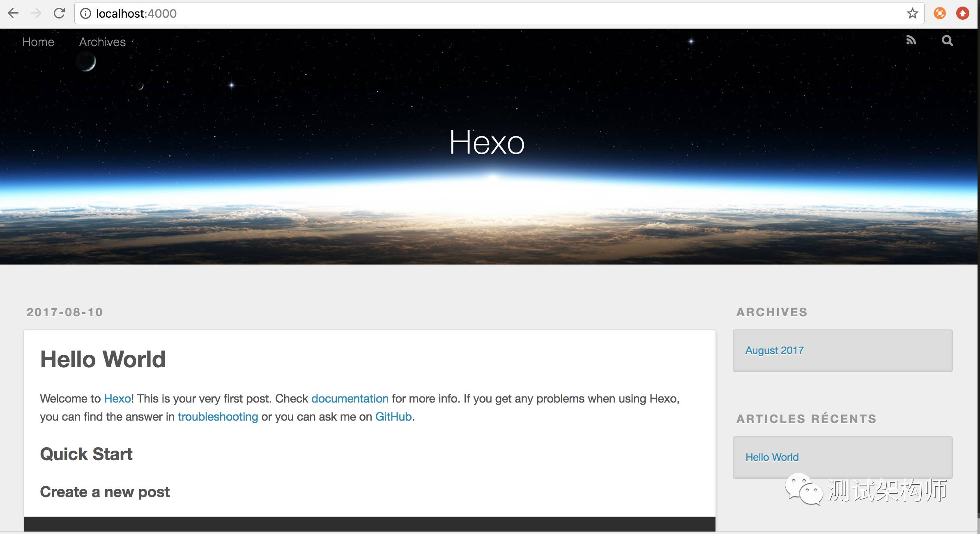Screen dimensions: 980x534
Task: Go to the Home menu item
Action: [38, 42]
